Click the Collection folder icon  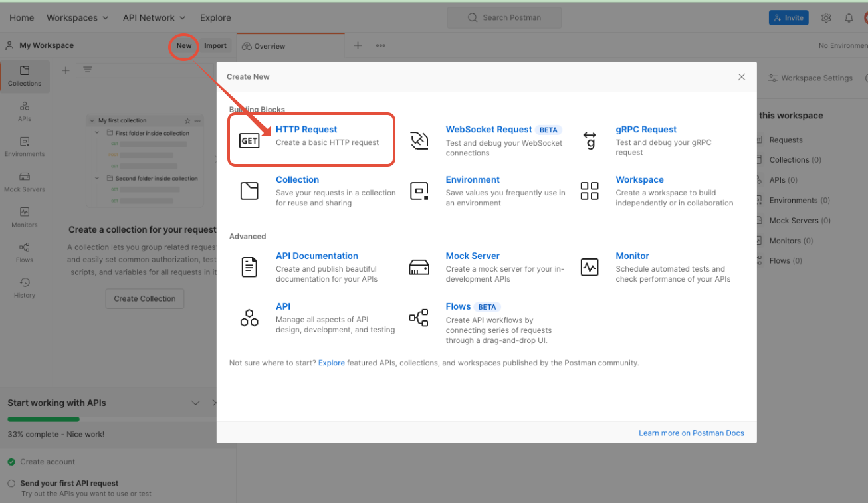point(249,191)
